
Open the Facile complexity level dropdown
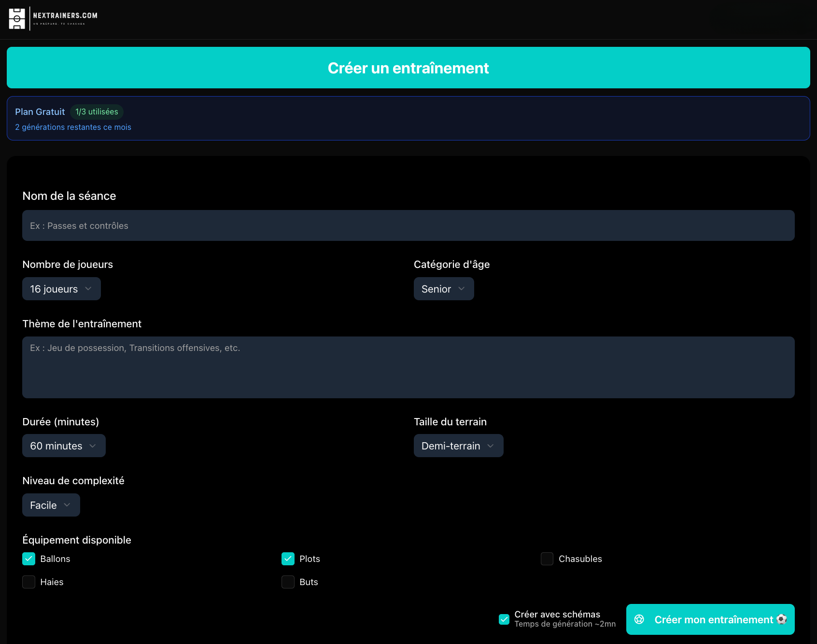pos(51,505)
